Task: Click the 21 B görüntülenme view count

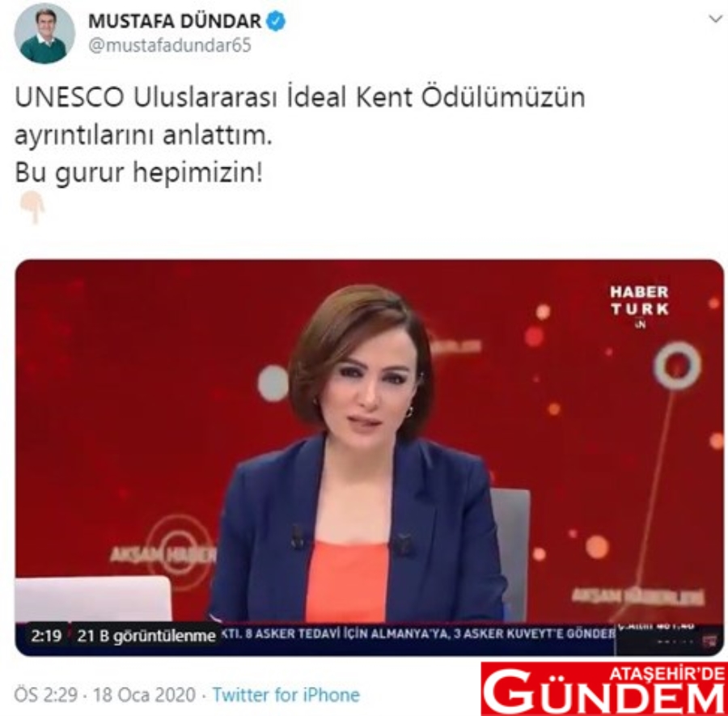Action: coord(146,636)
